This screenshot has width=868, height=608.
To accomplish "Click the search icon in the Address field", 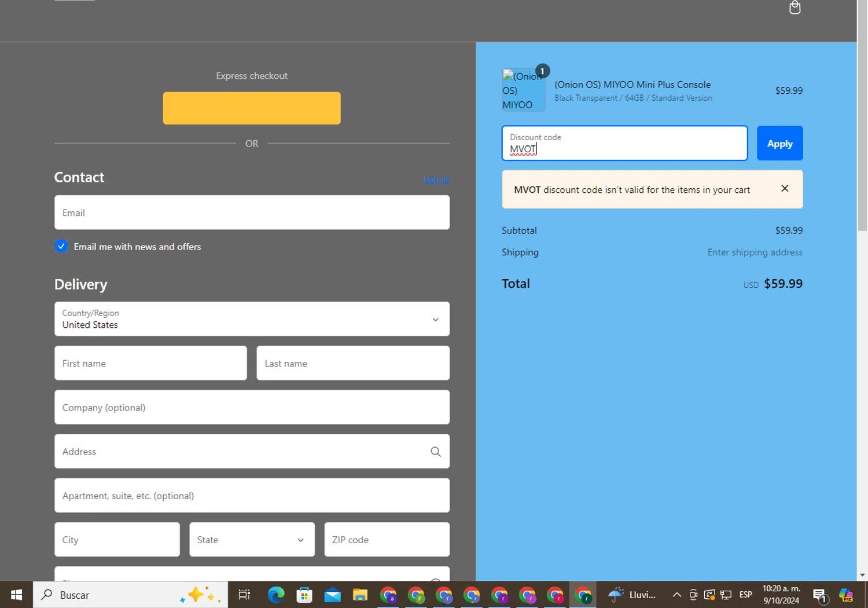I will click(x=436, y=452).
